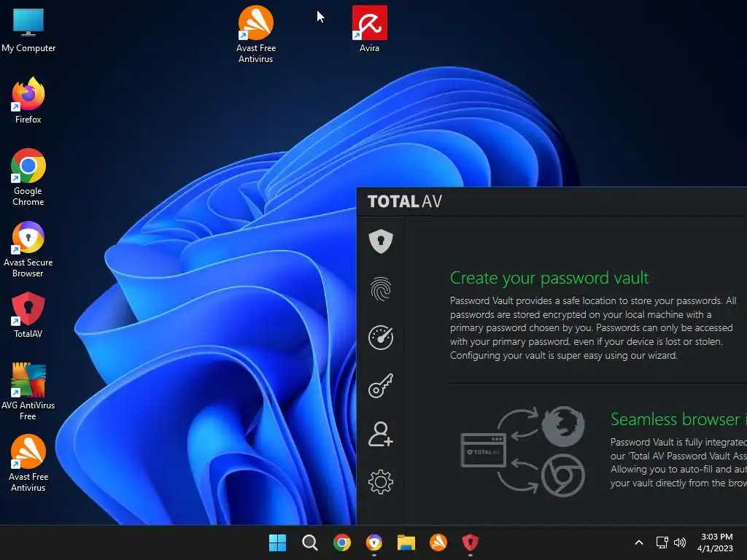Click the TotalAV taskbar icon

click(x=471, y=542)
